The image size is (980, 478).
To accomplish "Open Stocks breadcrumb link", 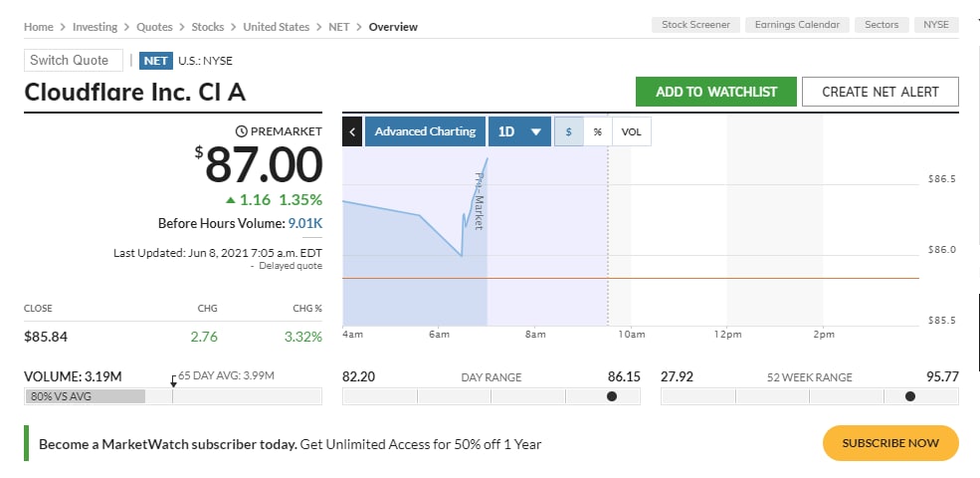I will coord(208,27).
